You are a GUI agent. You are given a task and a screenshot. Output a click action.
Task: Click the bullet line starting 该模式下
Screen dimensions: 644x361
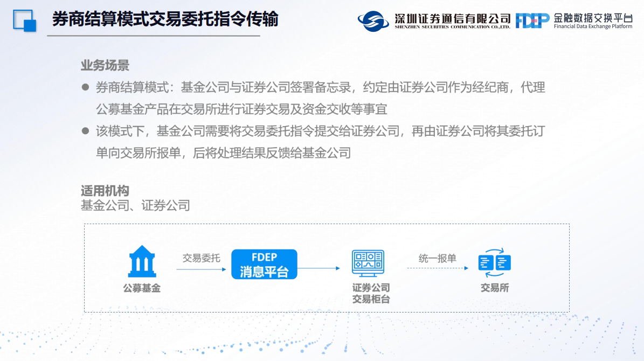click(320, 131)
